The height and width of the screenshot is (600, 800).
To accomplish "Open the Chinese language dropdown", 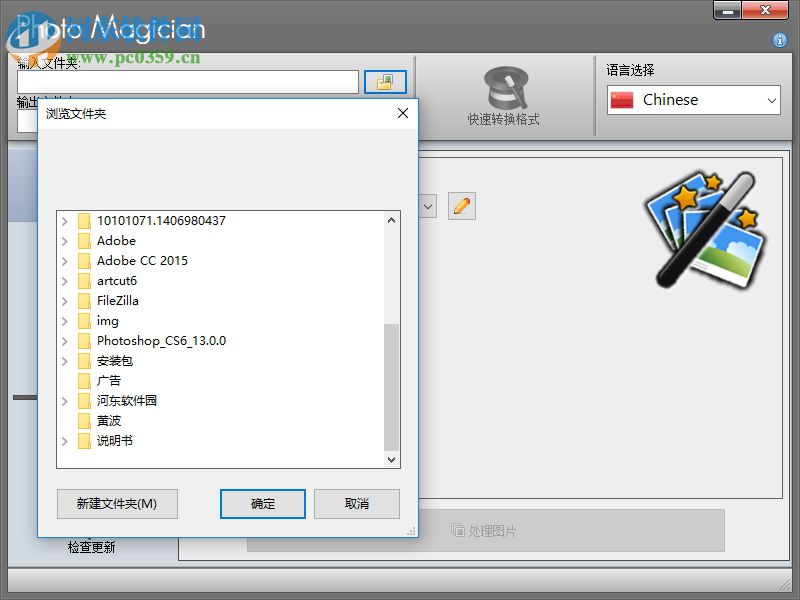I will [x=770, y=100].
